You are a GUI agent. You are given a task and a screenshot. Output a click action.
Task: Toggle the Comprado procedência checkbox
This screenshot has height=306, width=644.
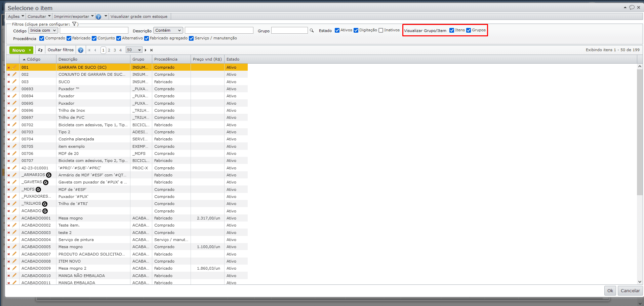pos(42,38)
